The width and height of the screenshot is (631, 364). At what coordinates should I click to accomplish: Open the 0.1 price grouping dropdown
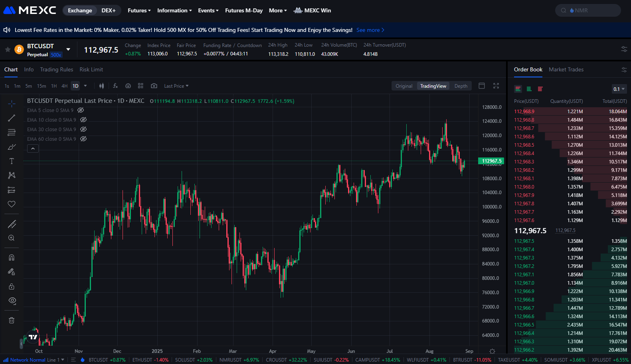click(x=619, y=89)
